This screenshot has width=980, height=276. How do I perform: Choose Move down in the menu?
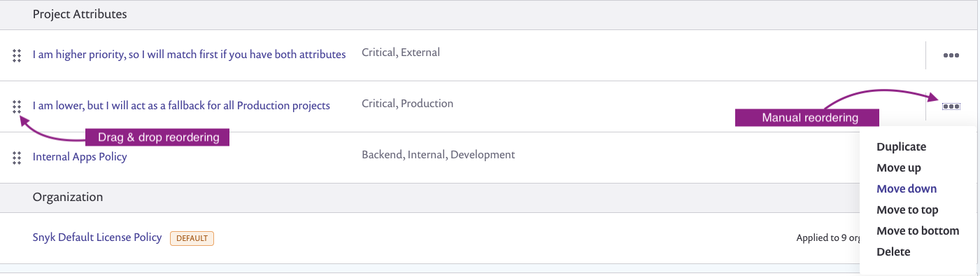tap(907, 189)
